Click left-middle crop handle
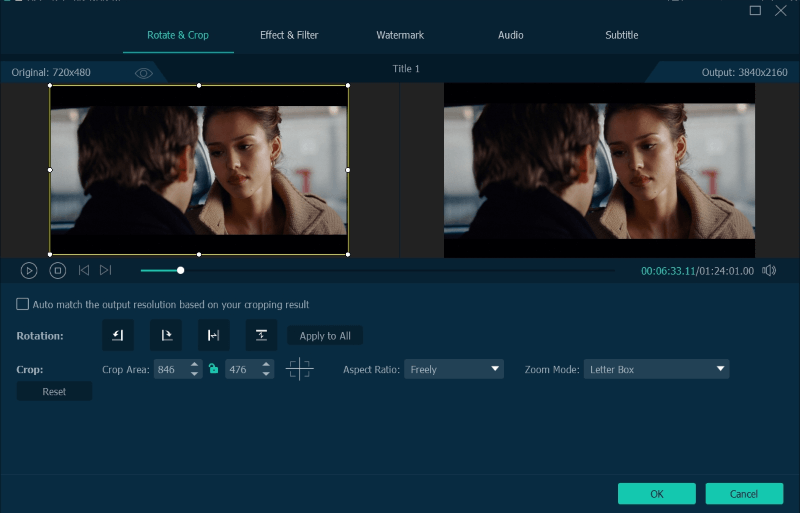The width and height of the screenshot is (800, 513). (x=50, y=170)
